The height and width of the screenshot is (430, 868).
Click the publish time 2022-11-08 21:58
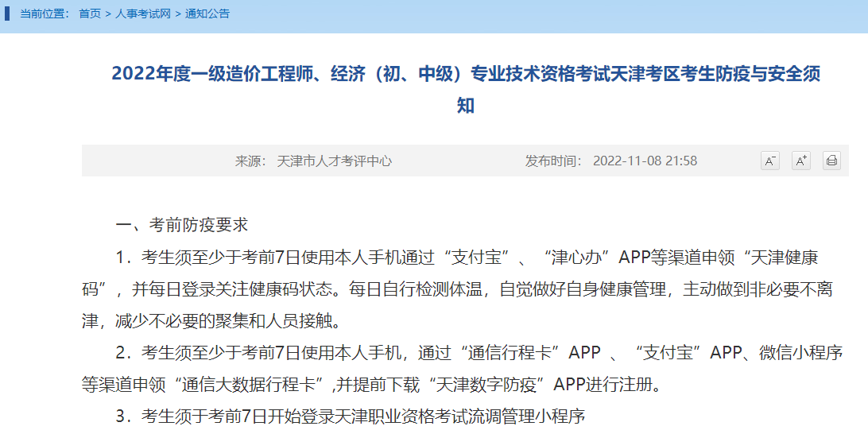click(645, 161)
